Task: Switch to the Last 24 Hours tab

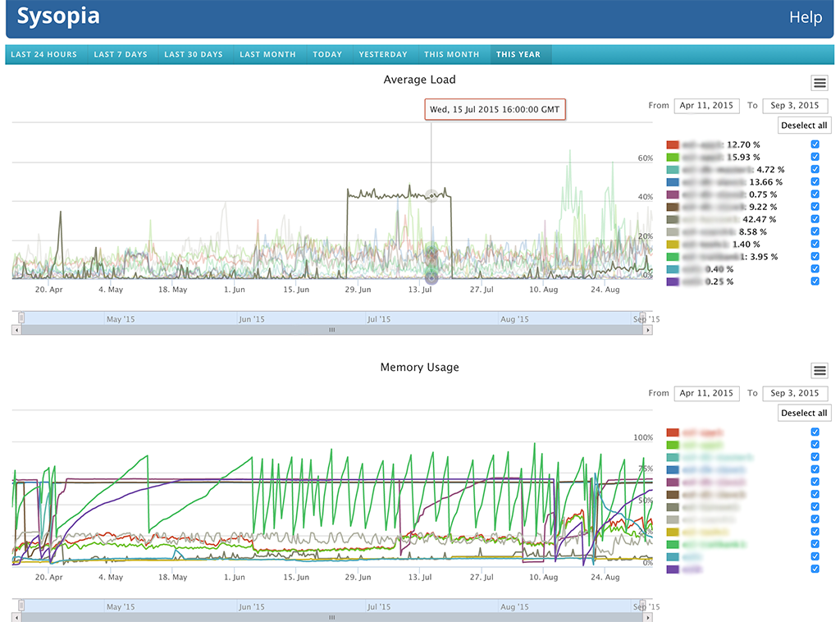Action: (44, 55)
